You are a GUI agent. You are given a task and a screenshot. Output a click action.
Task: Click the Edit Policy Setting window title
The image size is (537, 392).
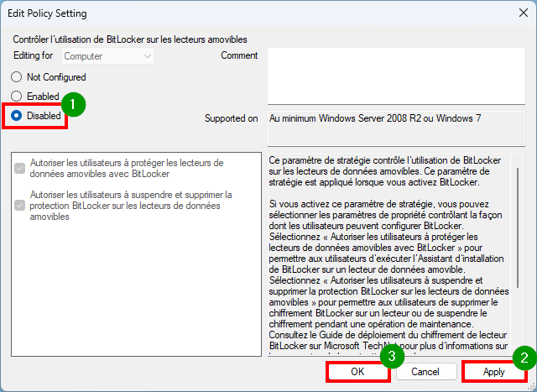click(47, 13)
